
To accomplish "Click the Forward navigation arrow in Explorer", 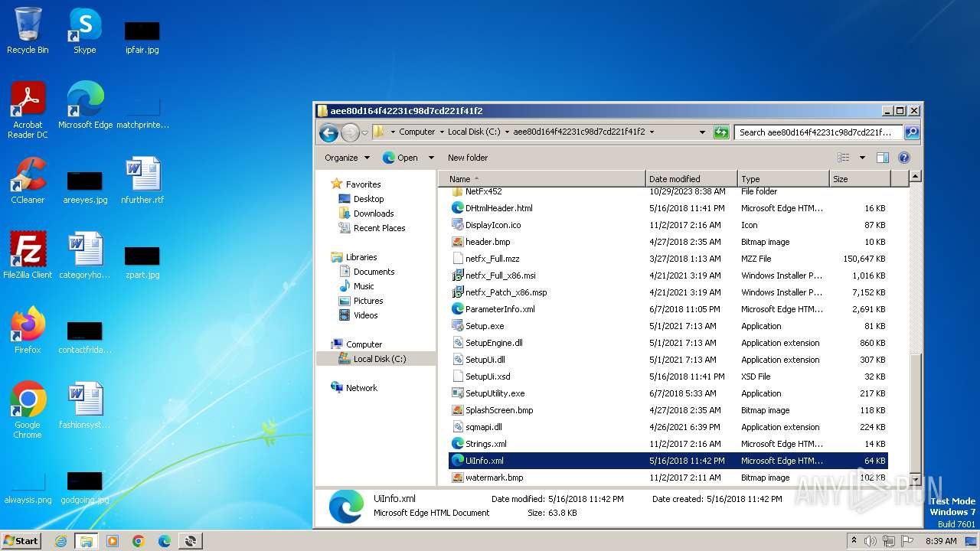I will click(x=350, y=132).
